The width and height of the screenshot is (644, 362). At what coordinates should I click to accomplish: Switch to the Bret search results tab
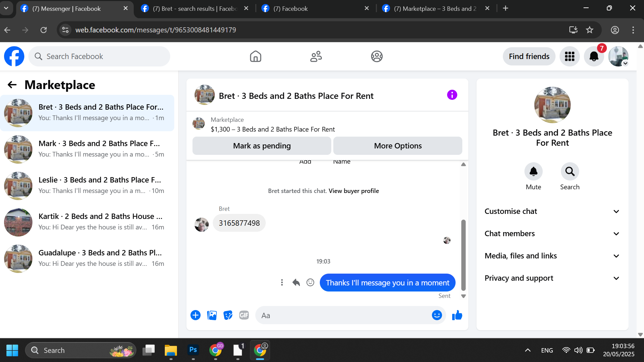[x=195, y=9]
